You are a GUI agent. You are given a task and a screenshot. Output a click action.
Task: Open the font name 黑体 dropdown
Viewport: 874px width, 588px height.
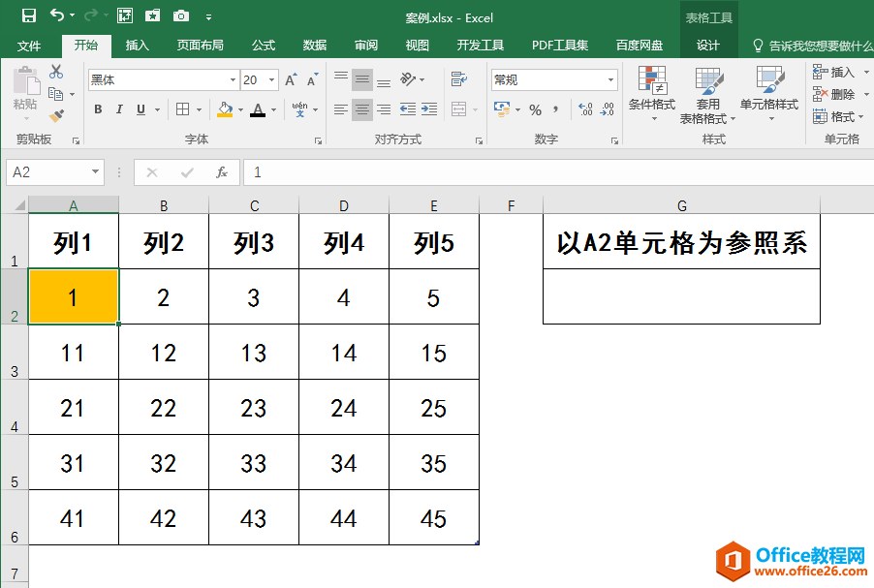point(233,80)
